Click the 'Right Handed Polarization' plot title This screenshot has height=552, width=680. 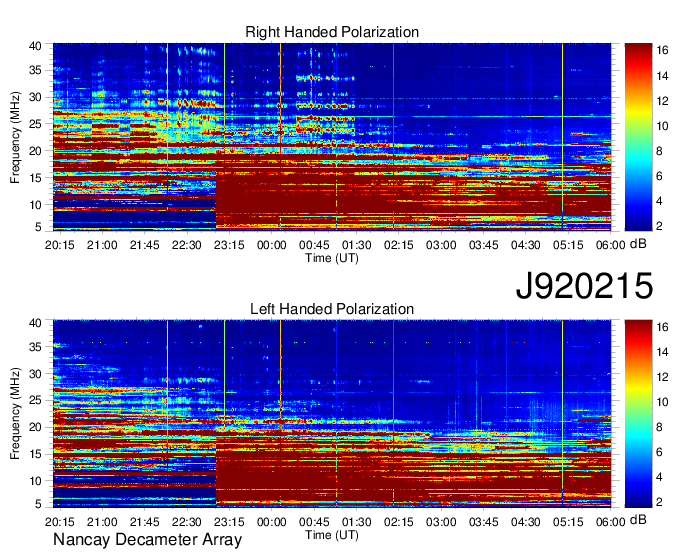(332, 32)
